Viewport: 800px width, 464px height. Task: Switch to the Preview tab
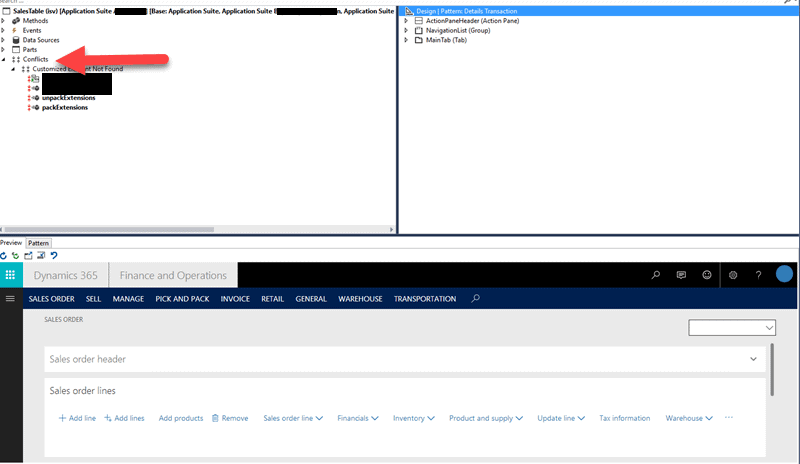click(x=11, y=243)
